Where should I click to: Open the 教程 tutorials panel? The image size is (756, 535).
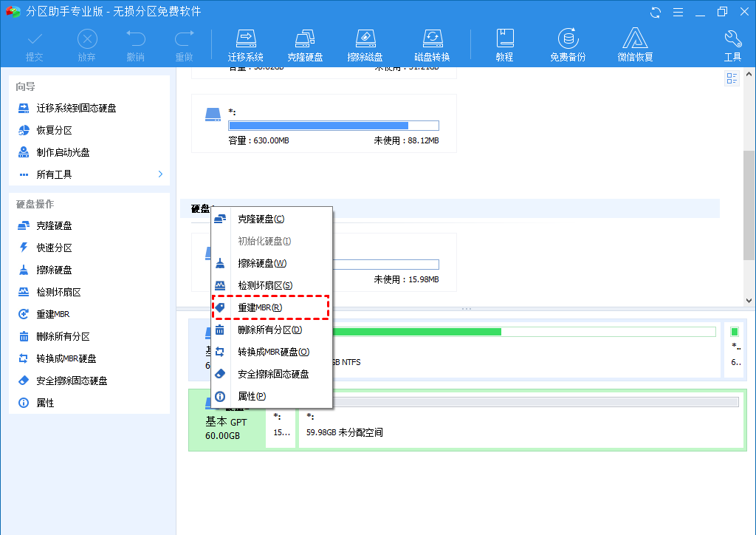click(x=505, y=43)
